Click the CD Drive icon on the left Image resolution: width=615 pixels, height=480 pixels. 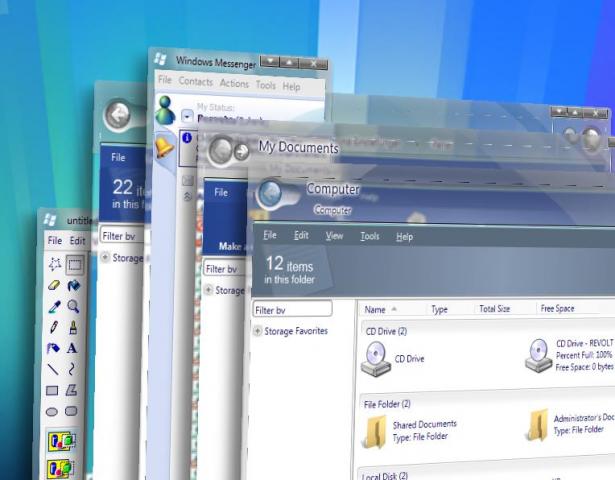pyautogui.click(x=376, y=357)
